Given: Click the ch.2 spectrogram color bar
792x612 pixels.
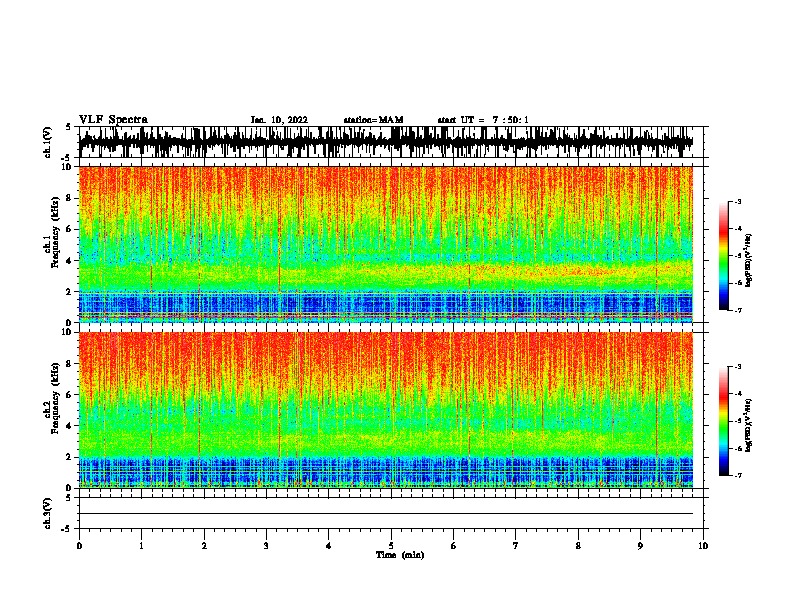Looking at the screenshot, I should click(x=723, y=421).
